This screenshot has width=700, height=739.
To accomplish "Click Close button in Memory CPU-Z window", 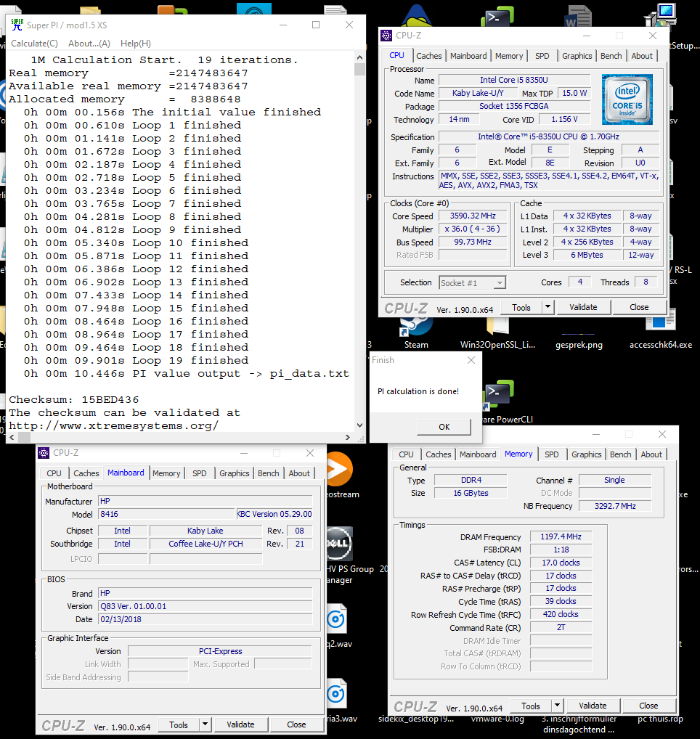I will (648, 706).
